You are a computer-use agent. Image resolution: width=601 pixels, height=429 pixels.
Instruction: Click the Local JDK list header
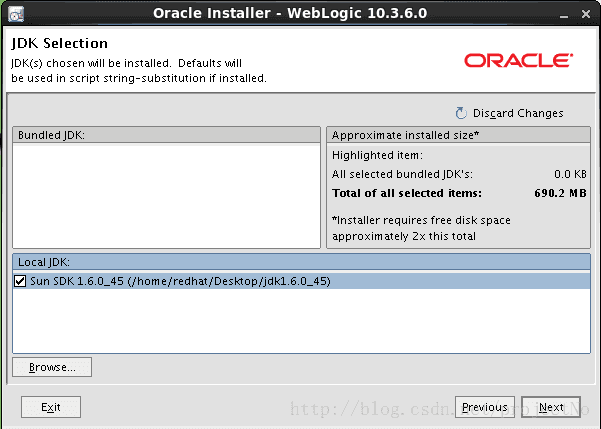(301, 262)
